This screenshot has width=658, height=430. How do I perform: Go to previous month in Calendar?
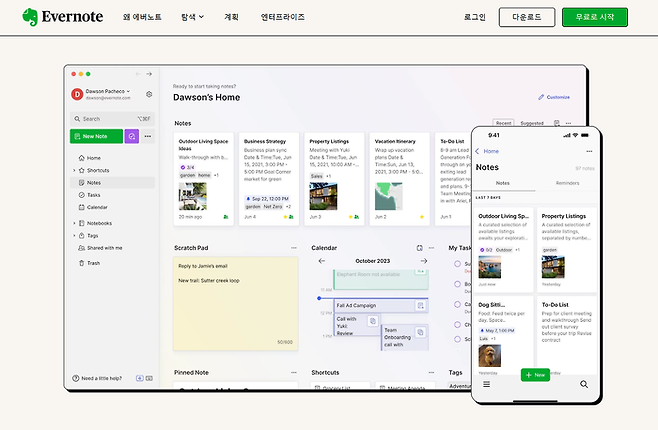coord(322,261)
